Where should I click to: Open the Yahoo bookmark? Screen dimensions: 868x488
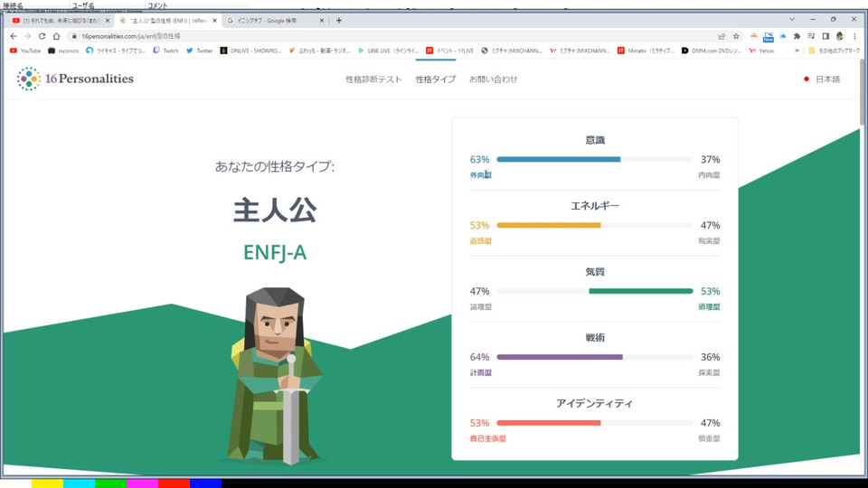pyautogui.click(x=761, y=51)
